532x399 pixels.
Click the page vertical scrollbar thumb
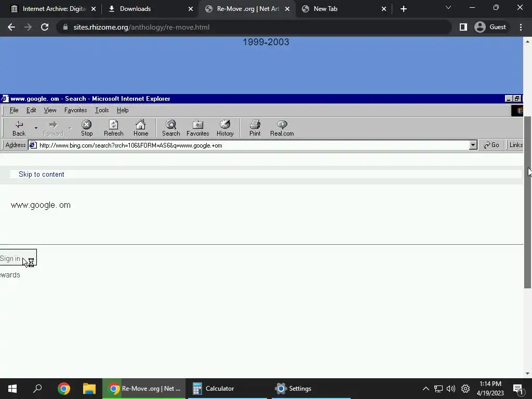(x=527, y=202)
